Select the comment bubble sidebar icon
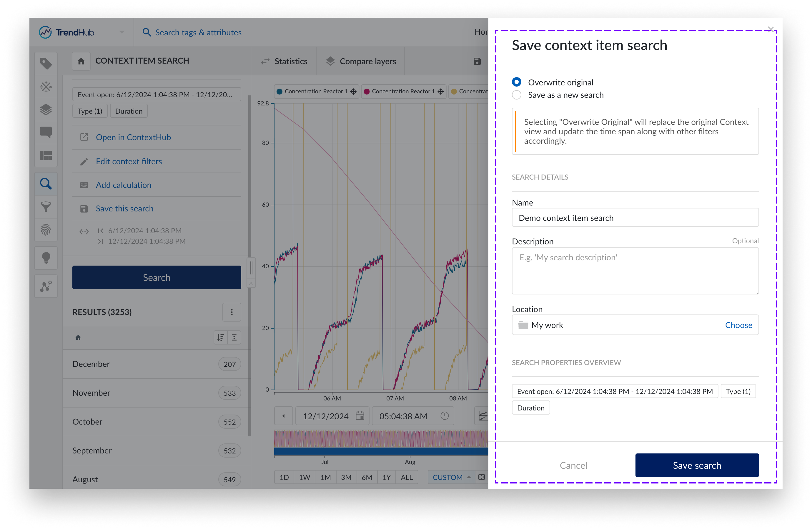 pos(46,132)
